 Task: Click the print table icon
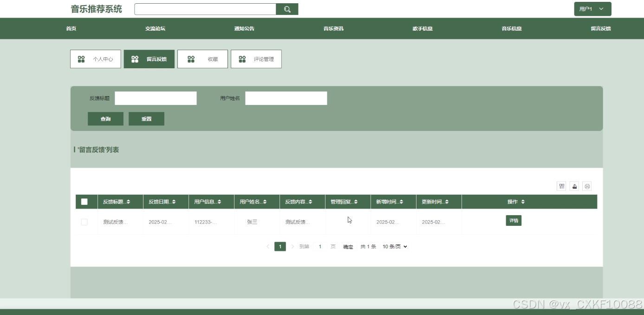(587, 186)
